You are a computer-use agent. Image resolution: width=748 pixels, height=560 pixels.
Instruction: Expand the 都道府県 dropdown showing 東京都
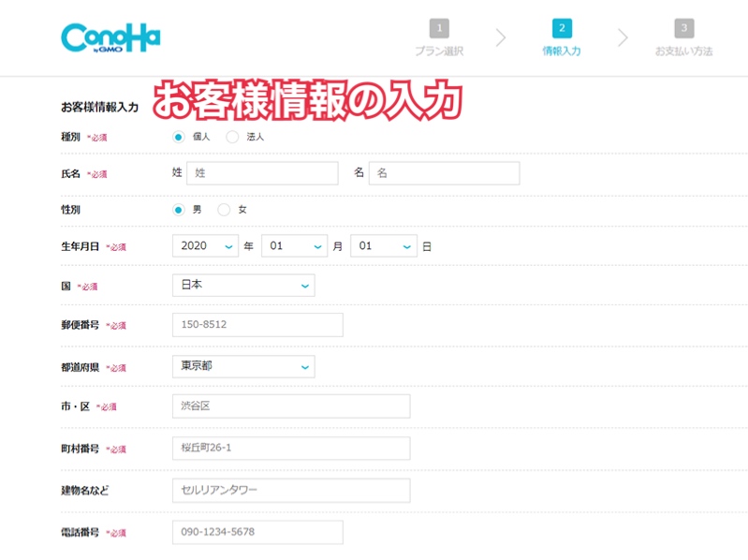pos(243,366)
